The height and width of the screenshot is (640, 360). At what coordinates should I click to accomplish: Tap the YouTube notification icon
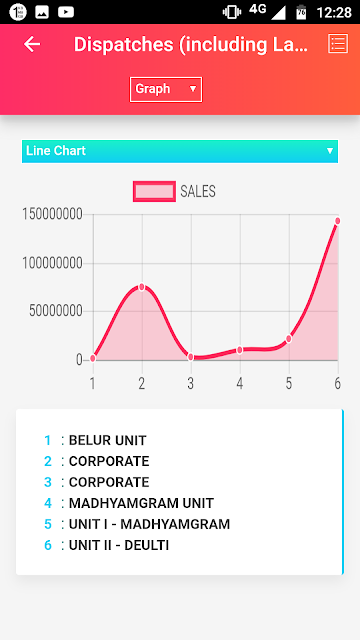coord(66,12)
